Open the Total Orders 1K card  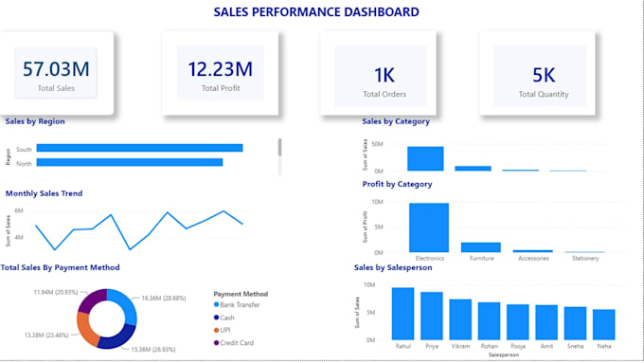tap(378, 73)
